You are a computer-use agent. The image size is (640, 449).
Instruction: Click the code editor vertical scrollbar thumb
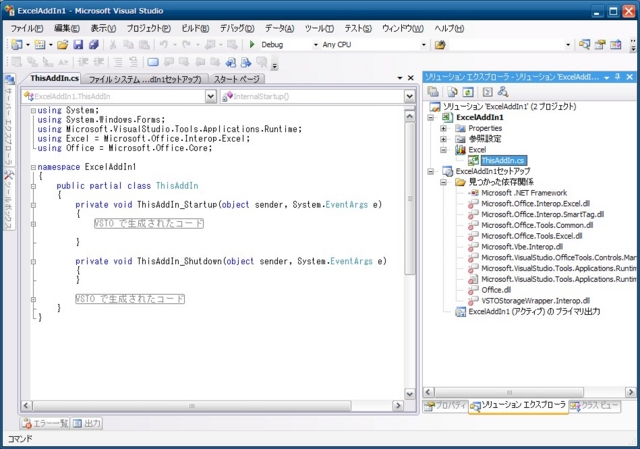(x=409, y=198)
